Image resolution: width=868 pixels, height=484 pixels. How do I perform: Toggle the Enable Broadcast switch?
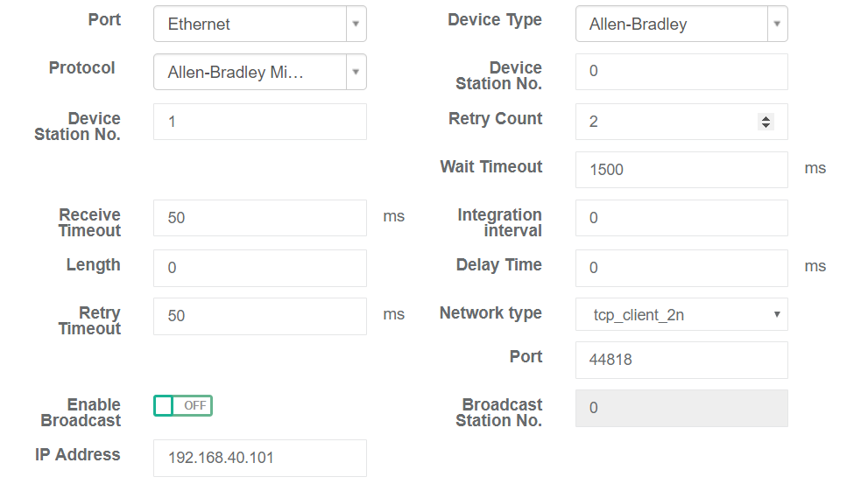[x=183, y=405]
